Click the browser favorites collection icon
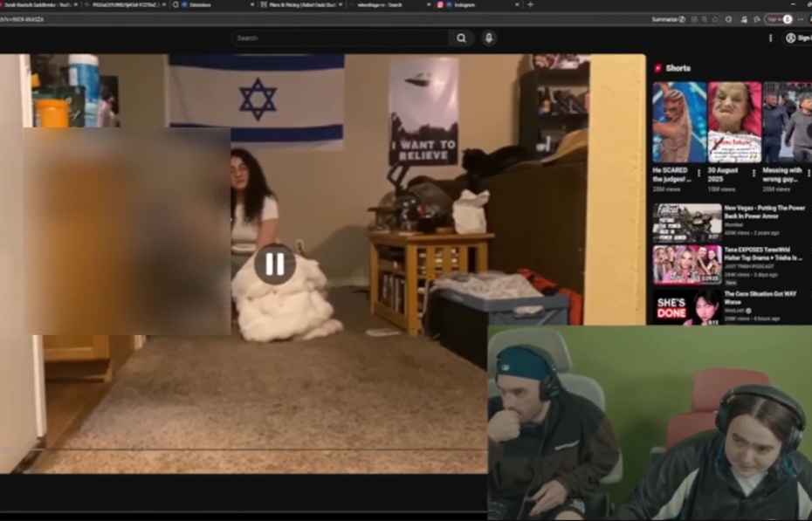The width and height of the screenshot is (812, 521). coord(757,19)
